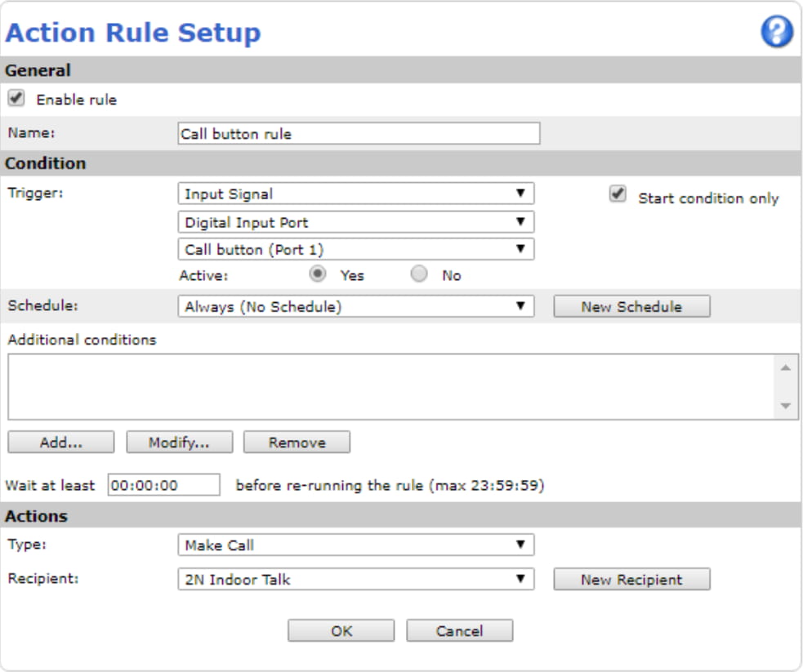
Task: Click the Start condition only label
Action: coord(708,198)
